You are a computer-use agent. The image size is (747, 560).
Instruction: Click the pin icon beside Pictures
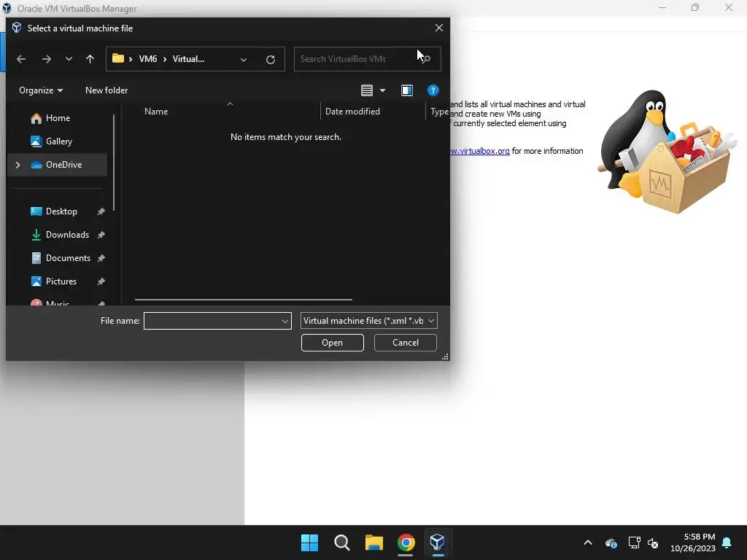pyautogui.click(x=101, y=281)
